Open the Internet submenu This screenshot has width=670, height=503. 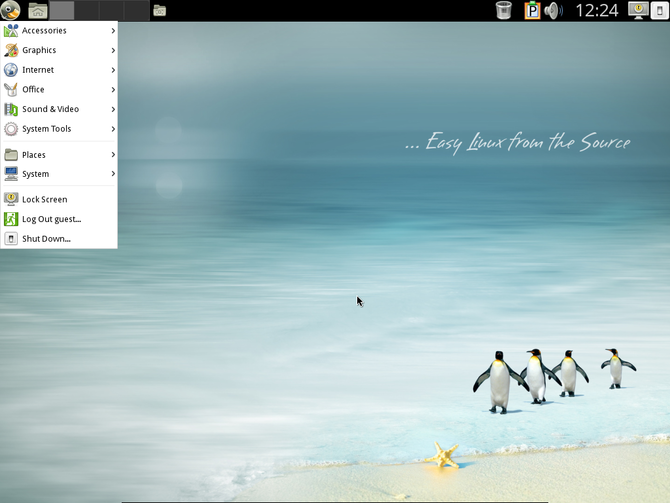click(59, 70)
